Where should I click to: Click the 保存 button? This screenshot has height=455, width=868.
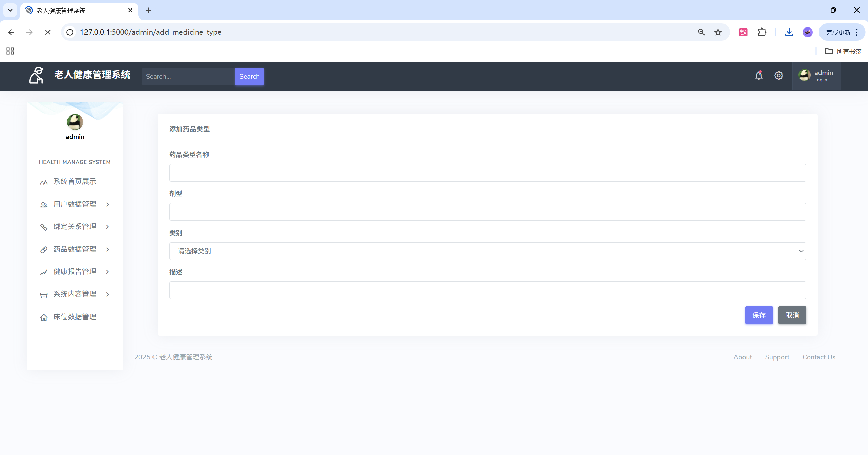[x=759, y=315]
